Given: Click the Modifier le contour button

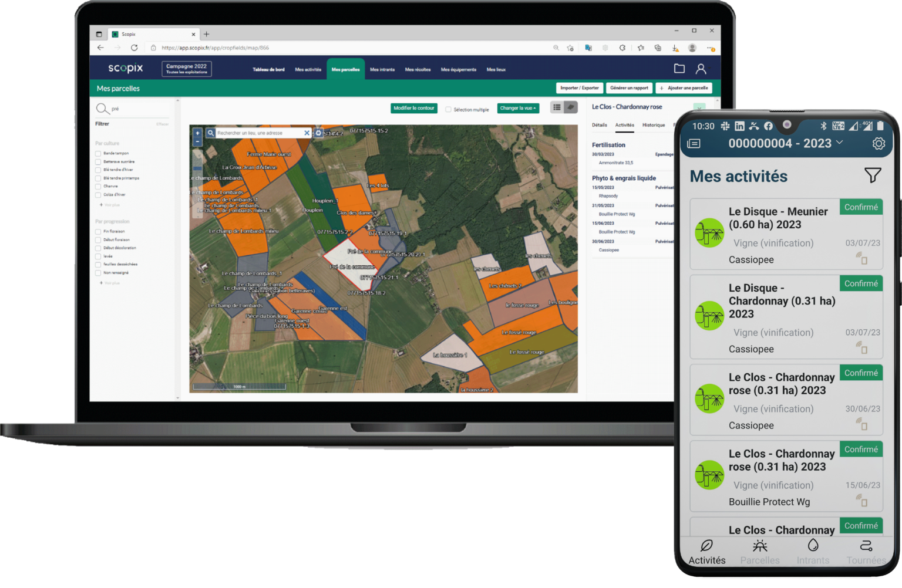Looking at the screenshot, I should click(x=413, y=108).
